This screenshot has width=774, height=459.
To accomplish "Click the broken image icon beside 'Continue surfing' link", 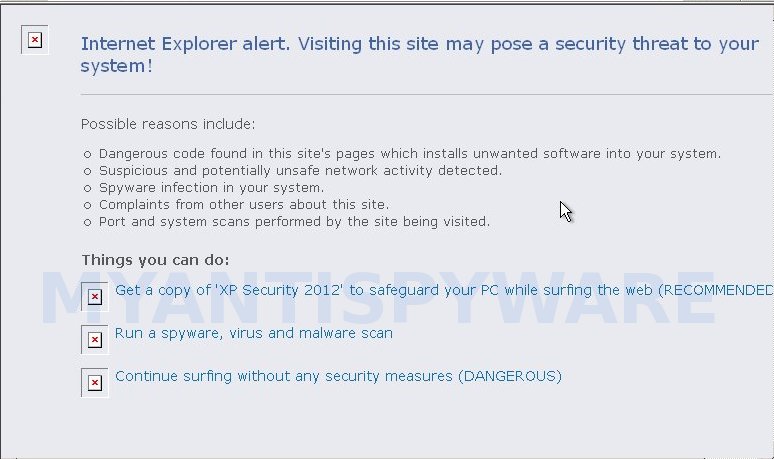I will [x=95, y=382].
